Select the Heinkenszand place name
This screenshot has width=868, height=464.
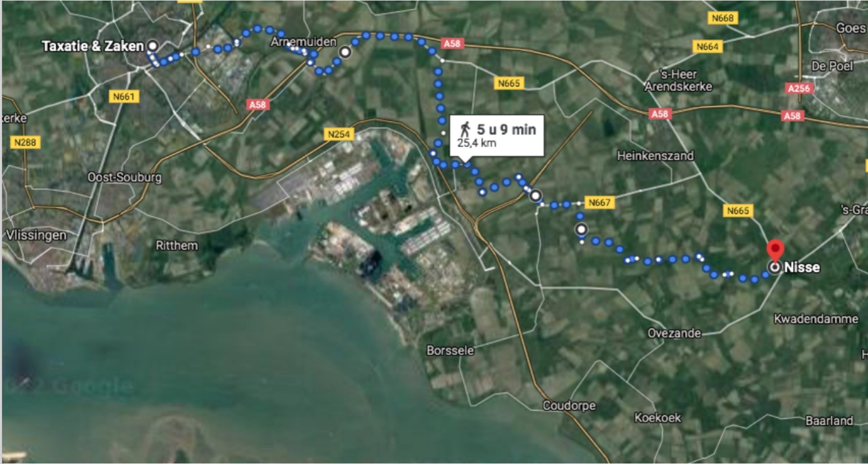tap(656, 156)
